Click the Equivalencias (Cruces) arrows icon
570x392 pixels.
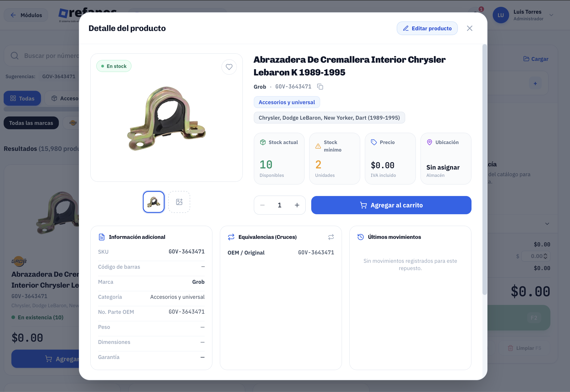(231, 237)
